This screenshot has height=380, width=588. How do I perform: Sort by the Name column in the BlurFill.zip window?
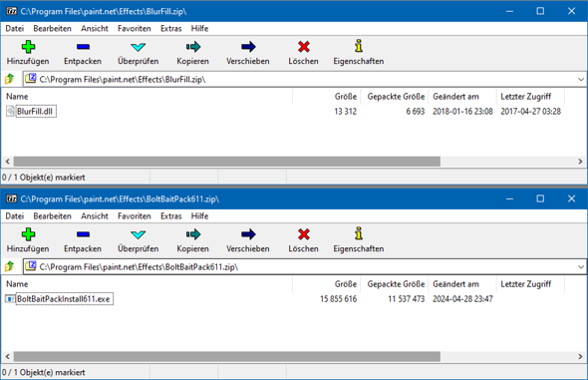[147, 97]
